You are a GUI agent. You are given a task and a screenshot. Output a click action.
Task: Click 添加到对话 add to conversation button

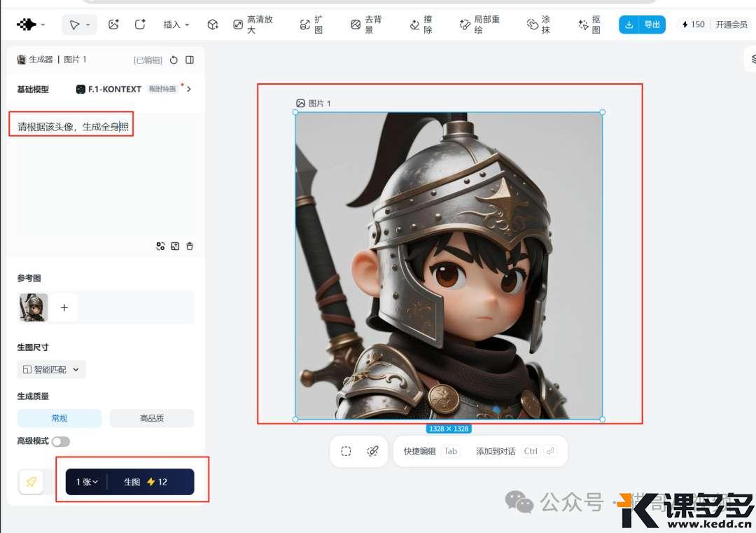pyautogui.click(x=516, y=452)
